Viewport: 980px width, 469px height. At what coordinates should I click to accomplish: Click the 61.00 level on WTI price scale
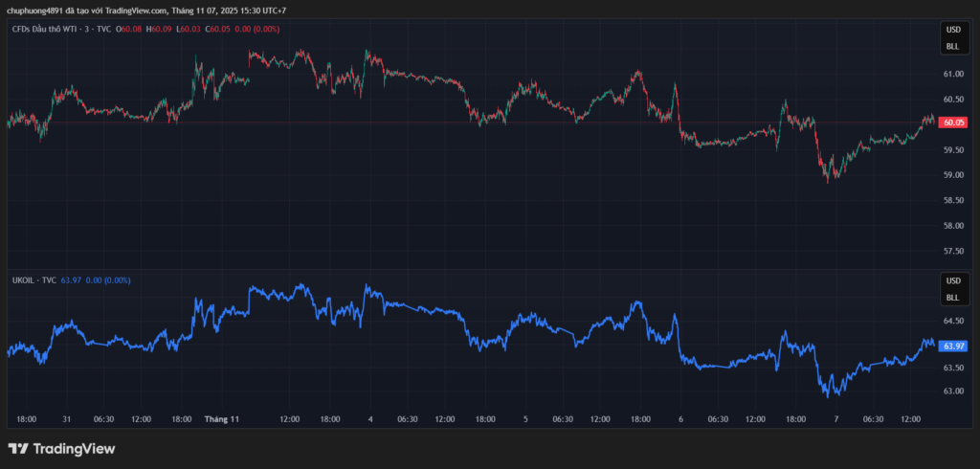tap(953, 74)
